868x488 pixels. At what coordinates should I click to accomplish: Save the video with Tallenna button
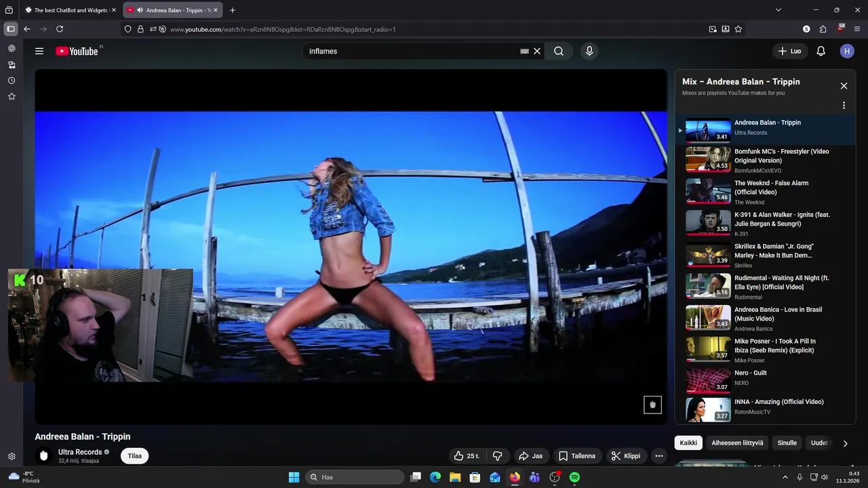click(576, 456)
